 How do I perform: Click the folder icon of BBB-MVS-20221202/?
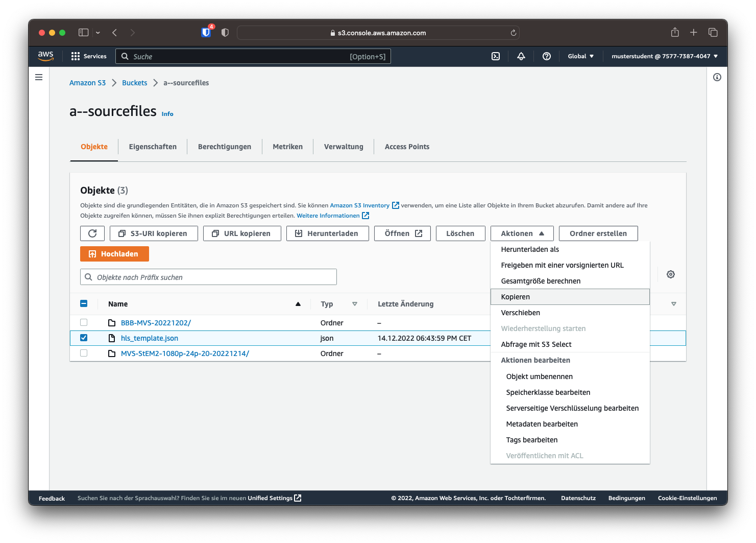(112, 323)
